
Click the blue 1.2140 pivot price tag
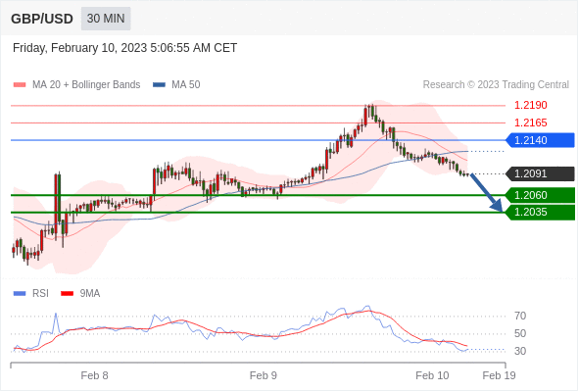coord(540,140)
